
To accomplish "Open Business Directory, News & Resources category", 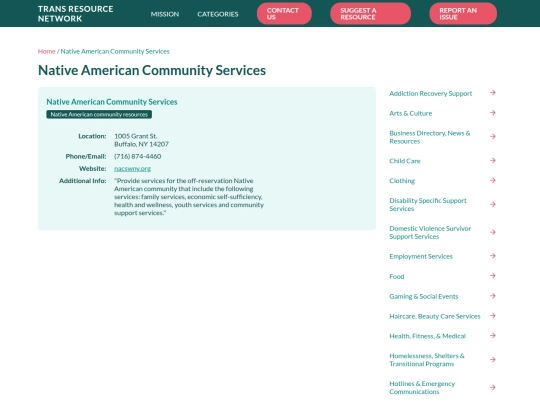I will (429, 137).
